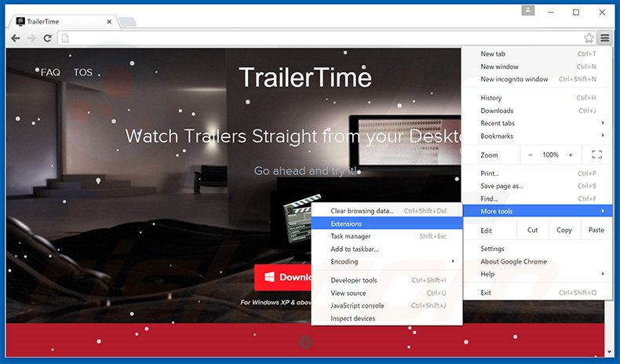Select Inspect devices in submenu

387,318
